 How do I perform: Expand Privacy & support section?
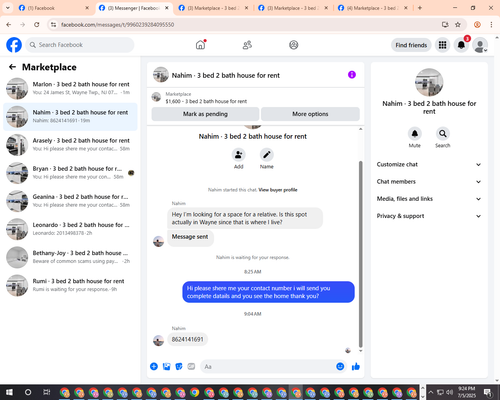coord(429,216)
